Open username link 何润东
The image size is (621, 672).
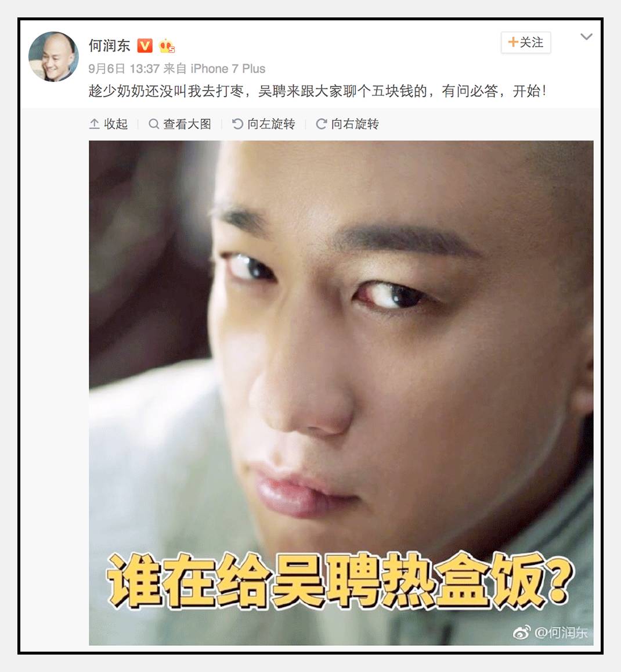(x=110, y=45)
